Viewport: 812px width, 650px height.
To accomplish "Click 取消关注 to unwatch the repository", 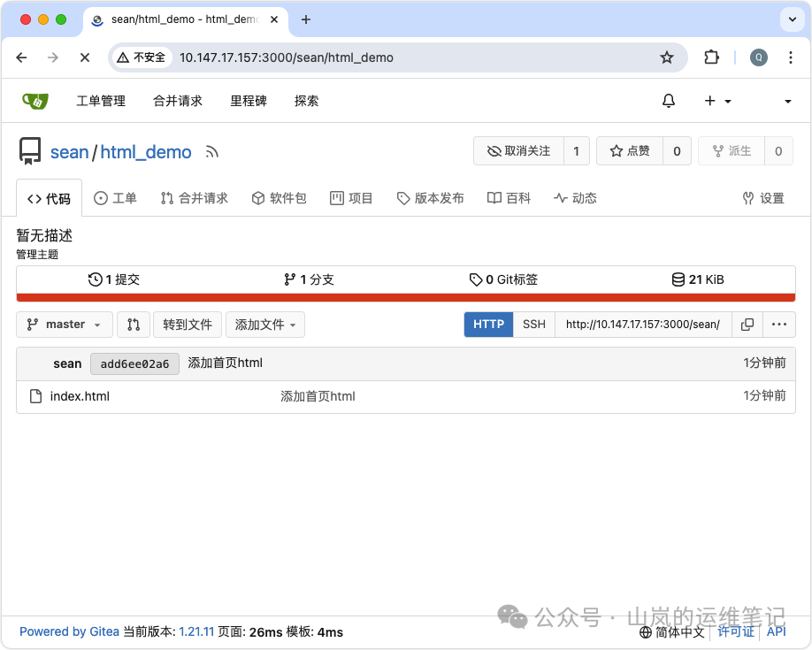I will (520, 150).
